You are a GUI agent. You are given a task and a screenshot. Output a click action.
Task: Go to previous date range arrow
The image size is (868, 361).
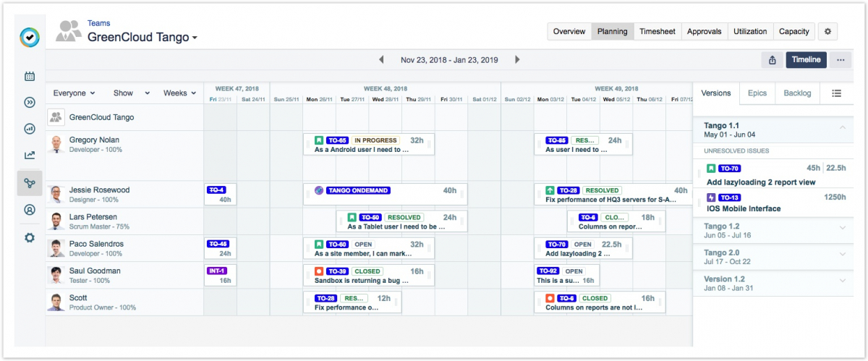point(382,60)
